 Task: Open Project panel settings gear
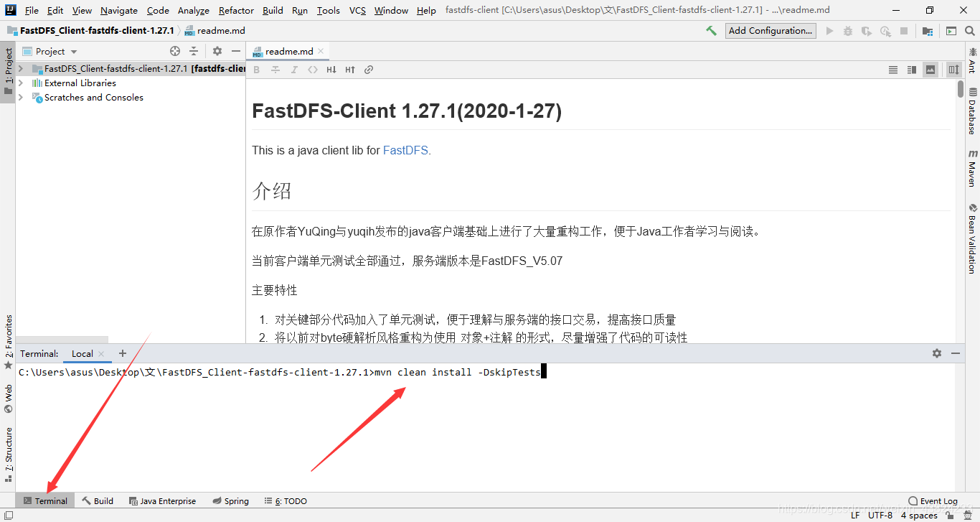coord(217,51)
